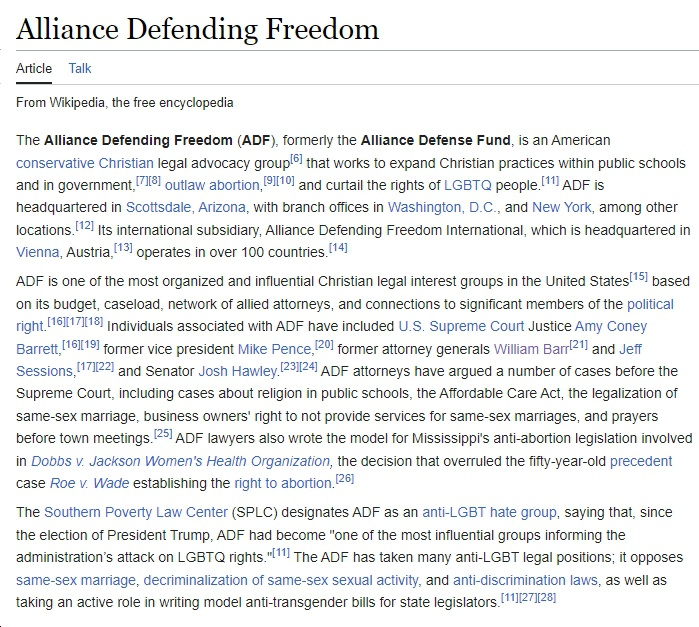Follow the outlaw abortion link
Image resolution: width=699 pixels, height=627 pixels.
tap(212, 185)
